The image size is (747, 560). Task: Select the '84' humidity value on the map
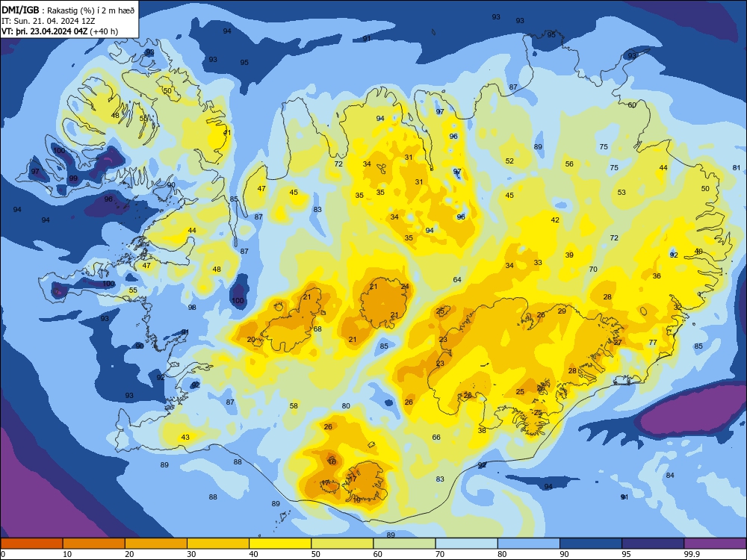click(670, 475)
